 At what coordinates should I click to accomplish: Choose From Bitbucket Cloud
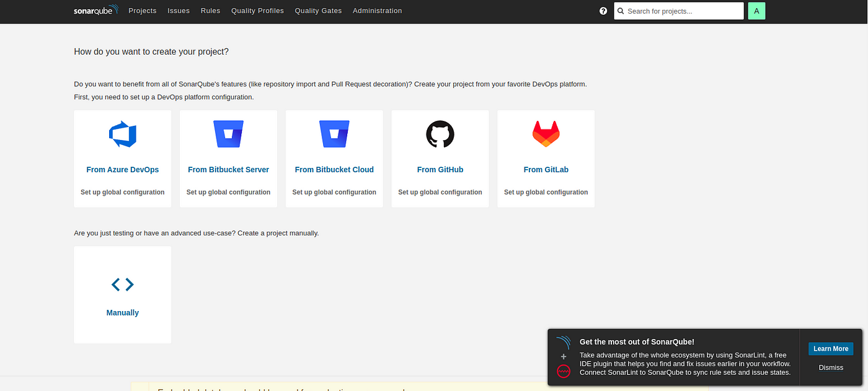334,170
